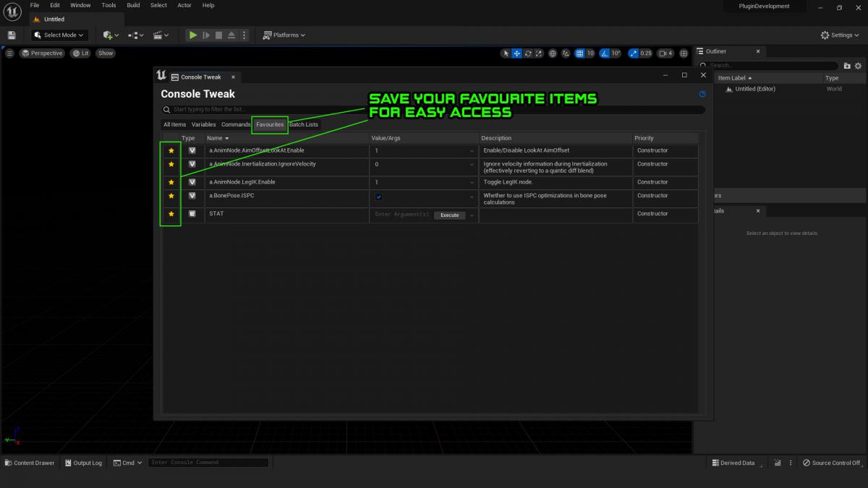Open the Build menu
The image size is (868, 488).
133,5
